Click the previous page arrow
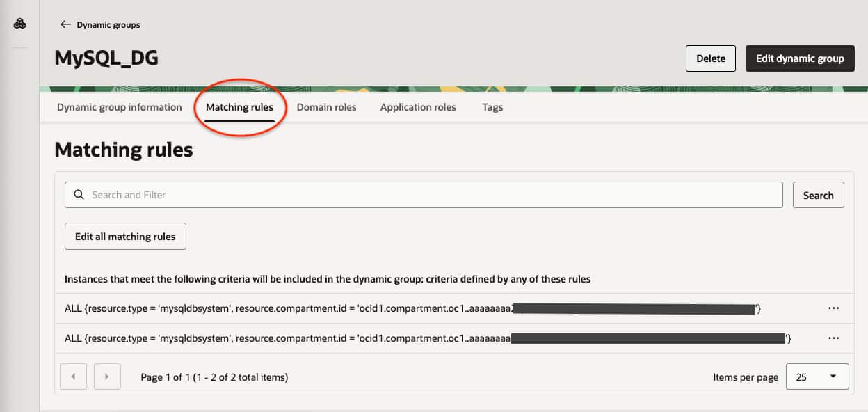 pos(73,377)
